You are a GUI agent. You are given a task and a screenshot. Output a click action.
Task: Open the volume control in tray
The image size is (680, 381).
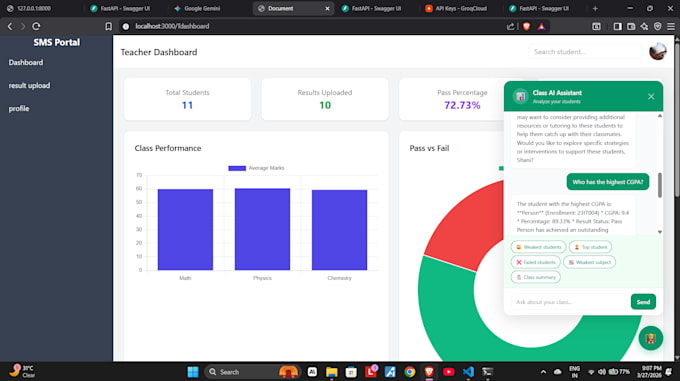(602, 372)
